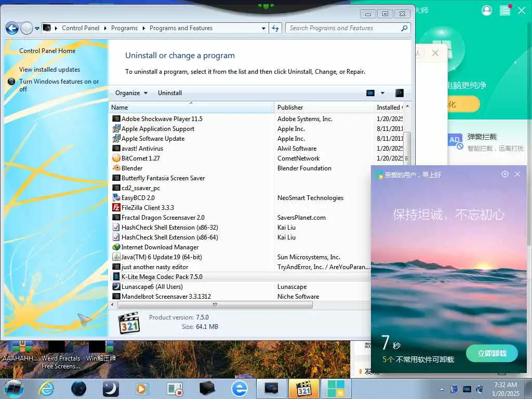Image resolution: width=532 pixels, height=399 pixels.
Task: Click the Uninstall toolbar button
Action: click(x=170, y=93)
